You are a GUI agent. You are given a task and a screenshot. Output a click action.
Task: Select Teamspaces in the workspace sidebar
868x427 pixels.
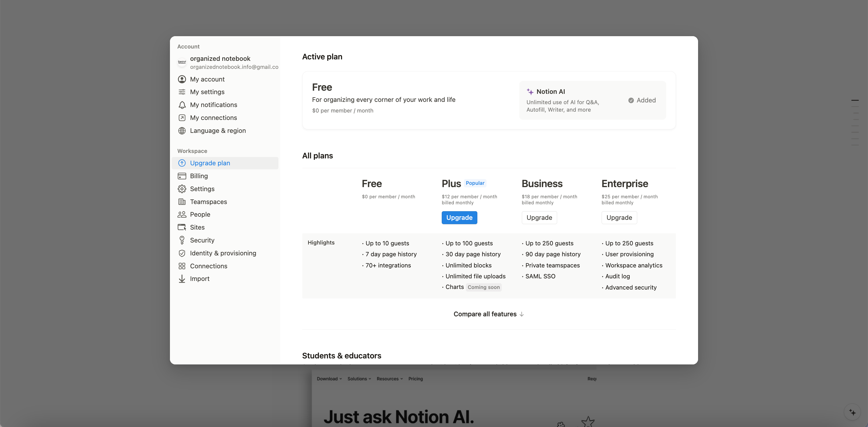(x=208, y=202)
